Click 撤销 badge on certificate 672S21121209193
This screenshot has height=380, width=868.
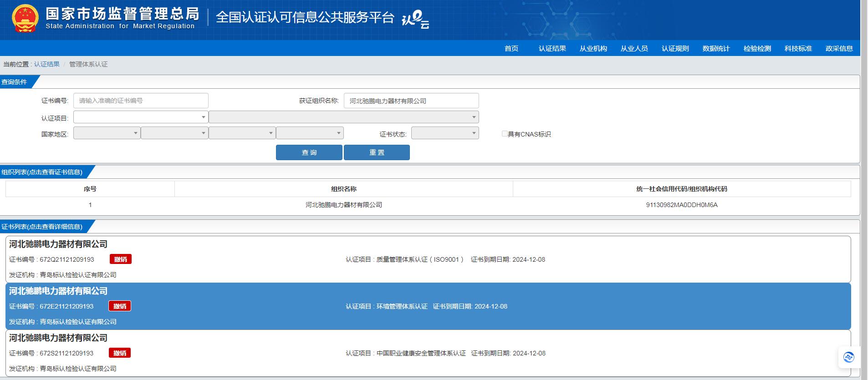pos(120,353)
